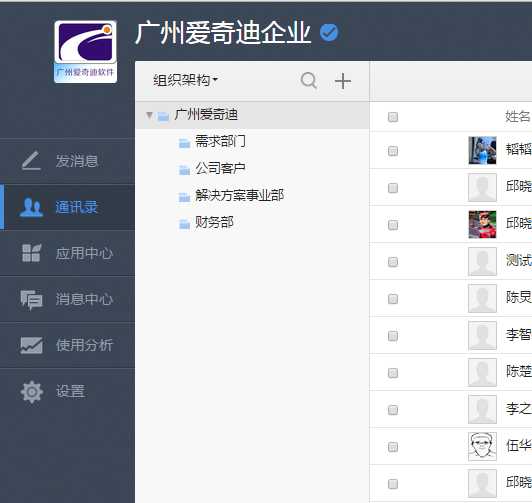Open 消息中心 chat bubble icon

pyautogui.click(x=31, y=299)
